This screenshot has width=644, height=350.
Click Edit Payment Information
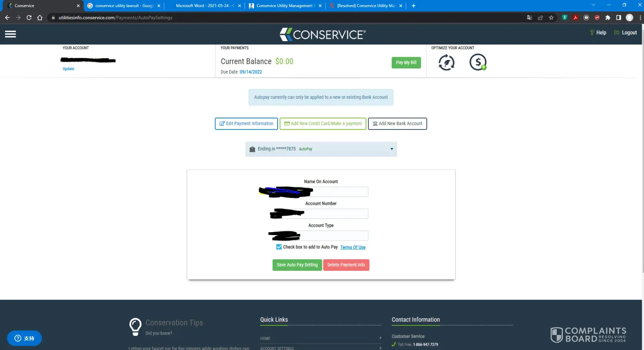pyautogui.click(x=246, y=124)
